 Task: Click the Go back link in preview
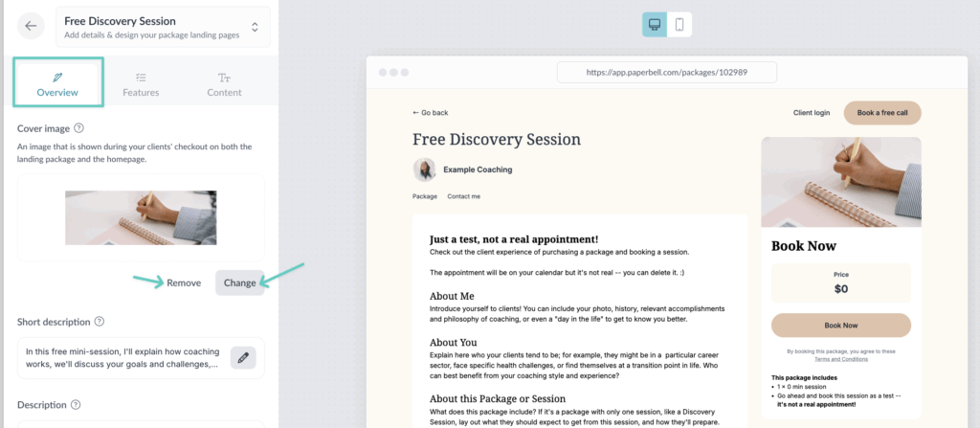point(431,113)
